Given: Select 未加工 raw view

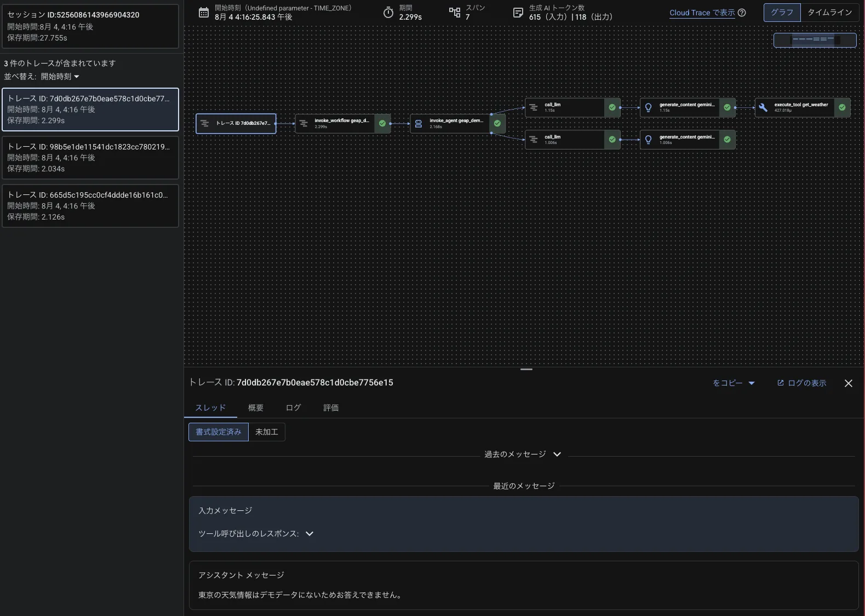Looking at the screenshot, I should [x=267, y=432].
